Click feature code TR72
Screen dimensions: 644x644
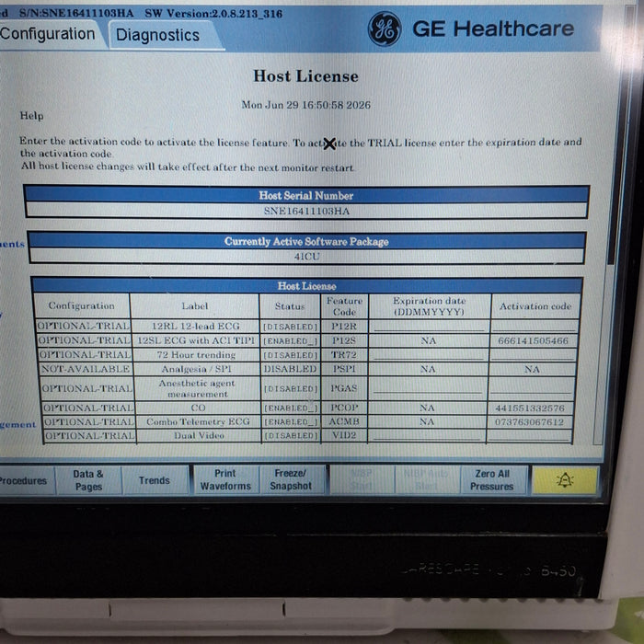click(344, 354)
